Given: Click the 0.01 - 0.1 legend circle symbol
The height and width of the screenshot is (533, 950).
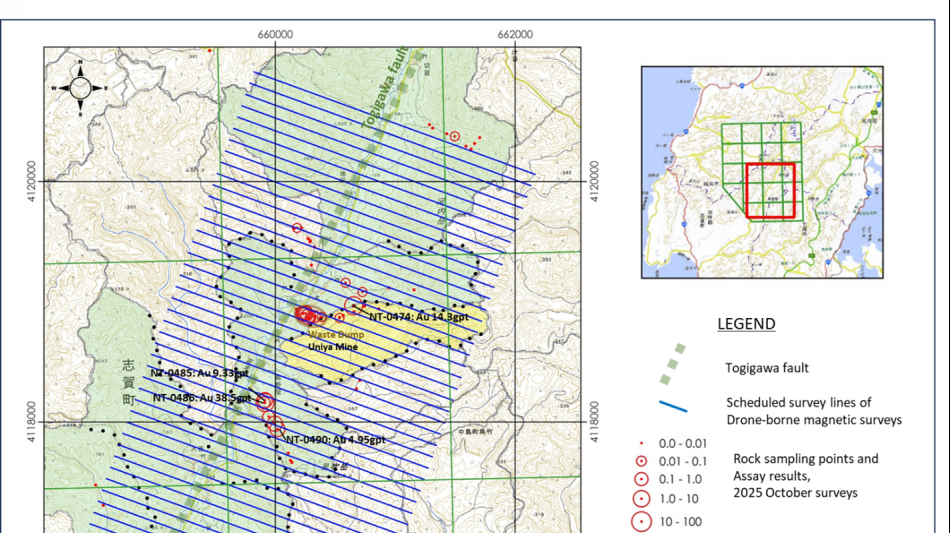Looking at the screenshot, I should tap(642, 461).
